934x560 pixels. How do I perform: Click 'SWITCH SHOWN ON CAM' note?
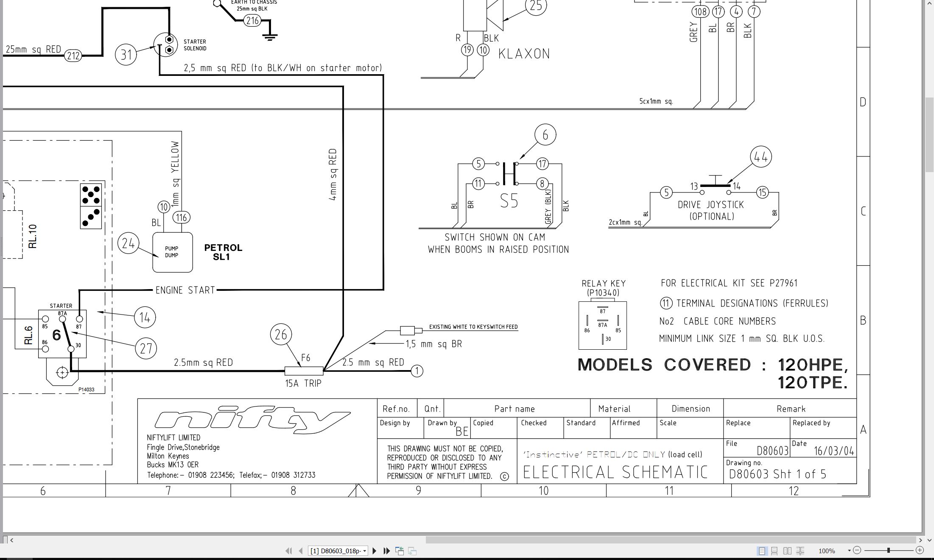click(x=495, y=237)
